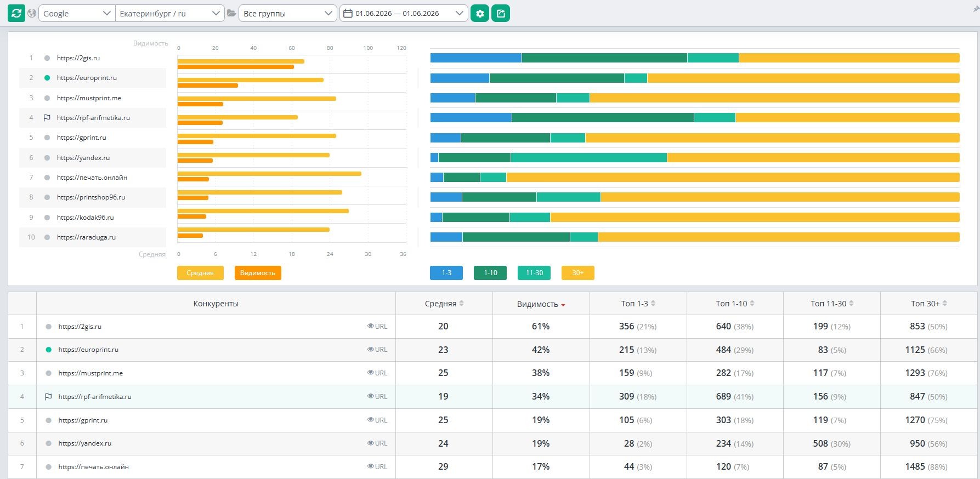This screenshot has height=479, width=980.
Task: Click the yellow Средняя legend button
Action: click(x=200, y=273)
